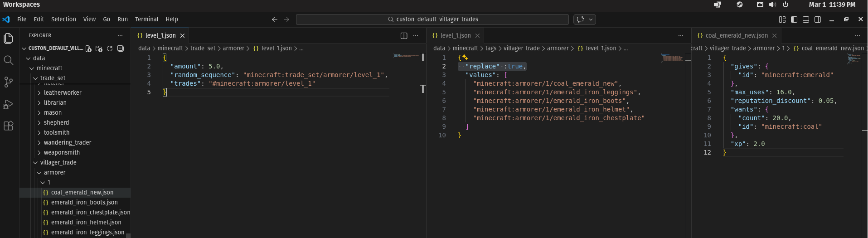868x238 pixels.
Task: Collapse the villager_trade folder
Action: pos(58,163)
